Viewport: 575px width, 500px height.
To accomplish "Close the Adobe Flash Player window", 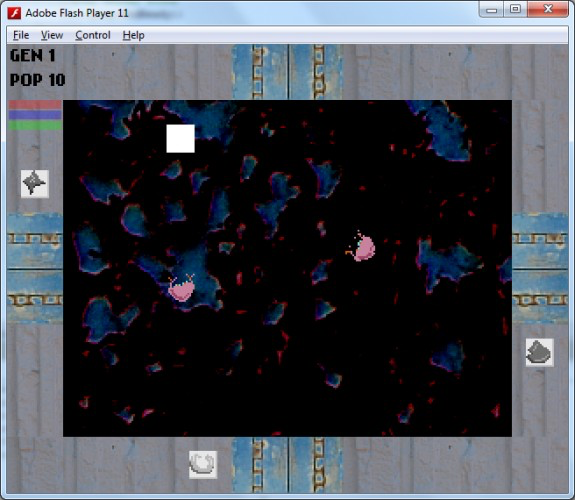I will (x=548, y=9).
